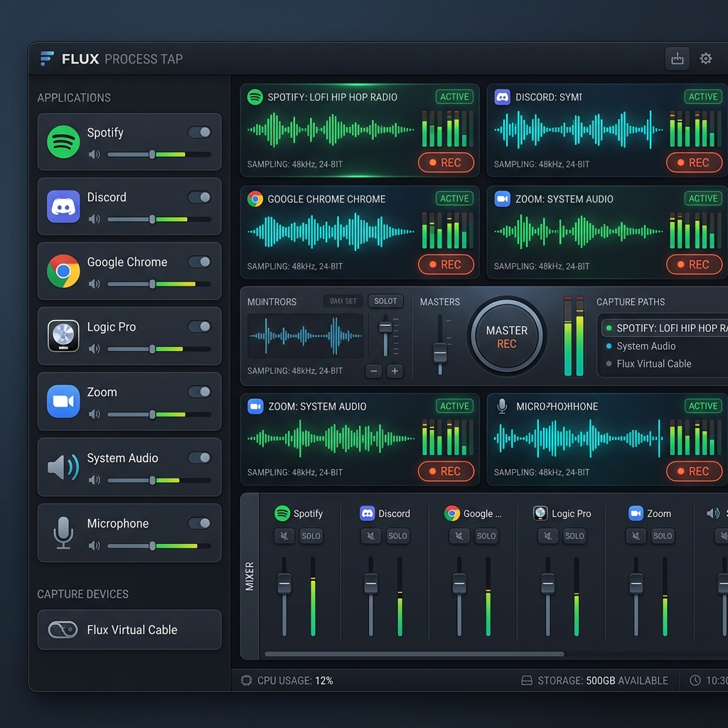Click the Spotify app icon in Applications
728x728 pixels.
tap(63, 141)
